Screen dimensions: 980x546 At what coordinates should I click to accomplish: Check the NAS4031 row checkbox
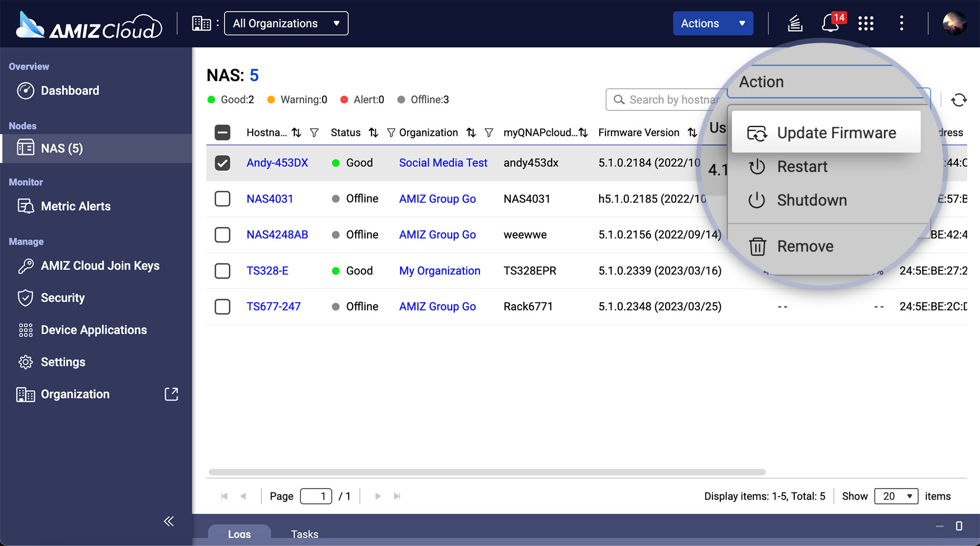(x=223, y=199)
